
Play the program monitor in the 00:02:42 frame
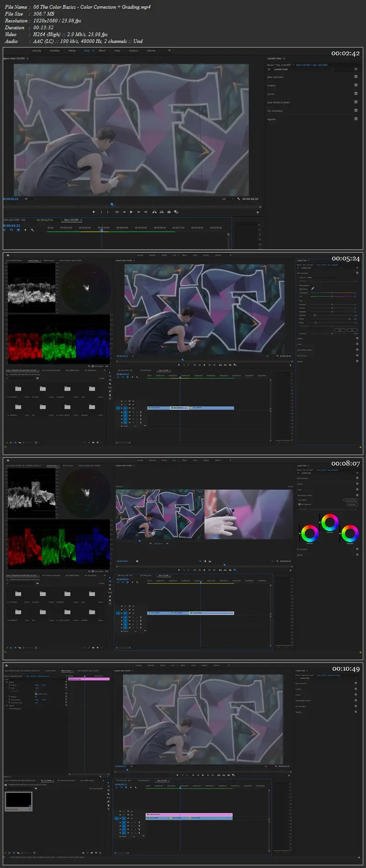point(131,212)
